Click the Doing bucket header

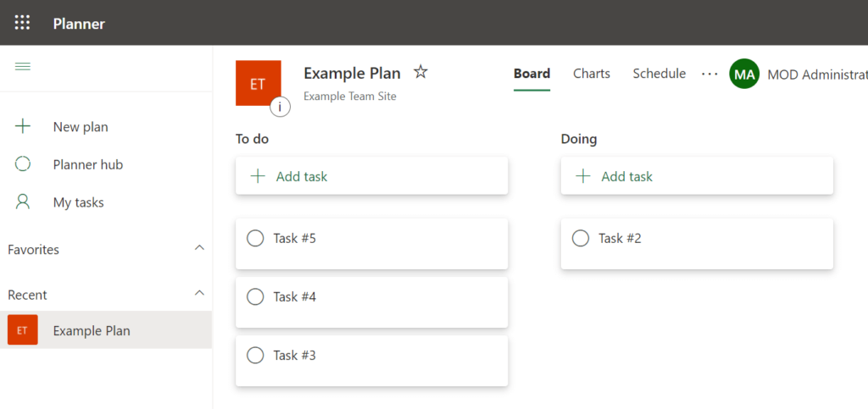(x=579, y=139)
